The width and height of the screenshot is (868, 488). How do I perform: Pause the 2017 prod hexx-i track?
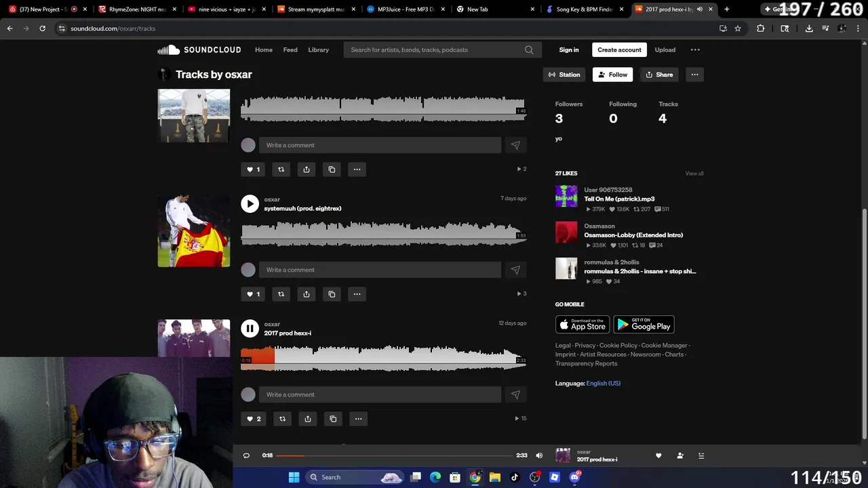tap(250, 328)
